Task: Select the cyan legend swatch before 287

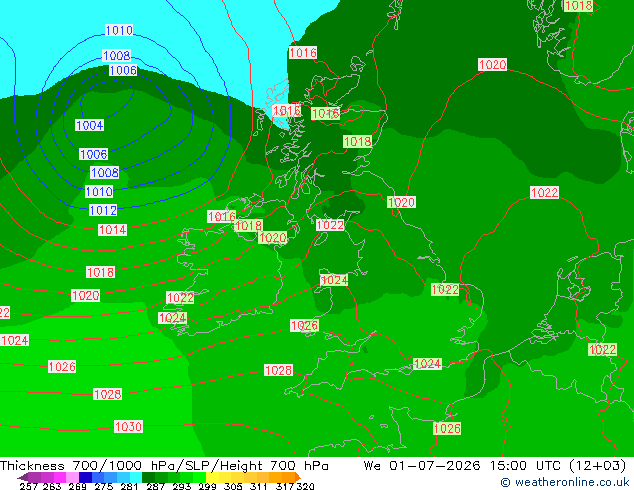Action: click(136, 477)
